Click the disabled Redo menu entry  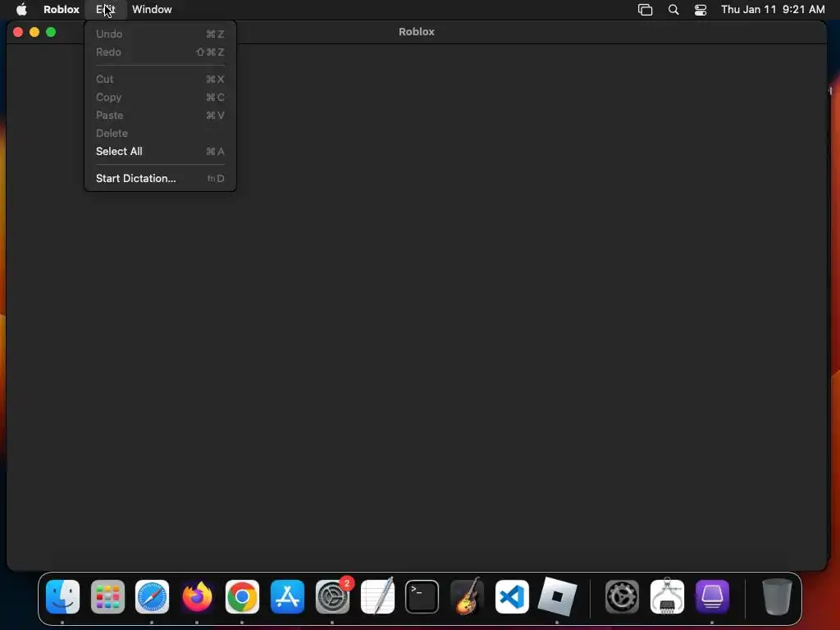(x=160, y=52)
